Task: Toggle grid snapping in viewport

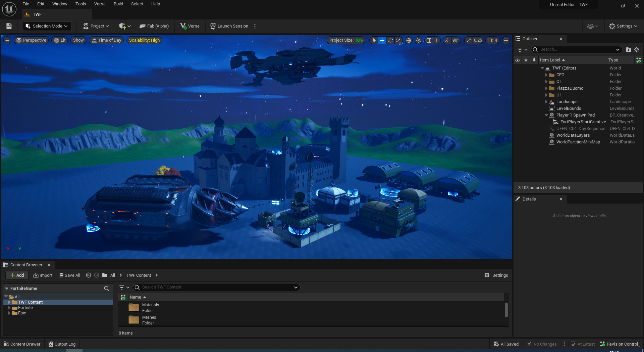Action: coord(429,40)
